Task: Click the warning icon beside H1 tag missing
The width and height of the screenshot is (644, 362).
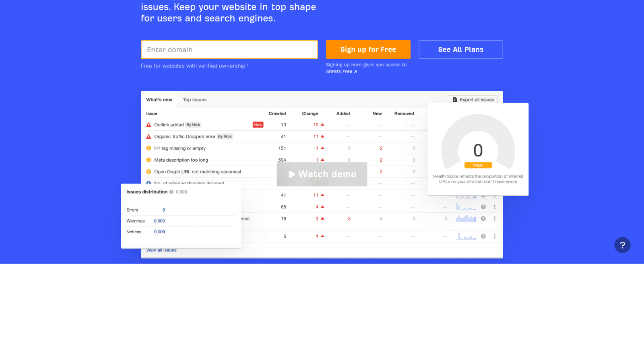Action: (149, 148)
